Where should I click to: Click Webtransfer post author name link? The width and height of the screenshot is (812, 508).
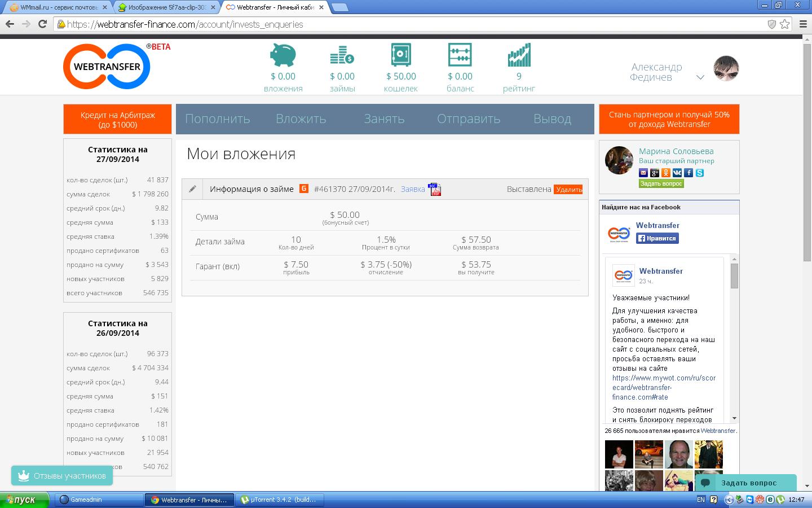coord(661,271)
